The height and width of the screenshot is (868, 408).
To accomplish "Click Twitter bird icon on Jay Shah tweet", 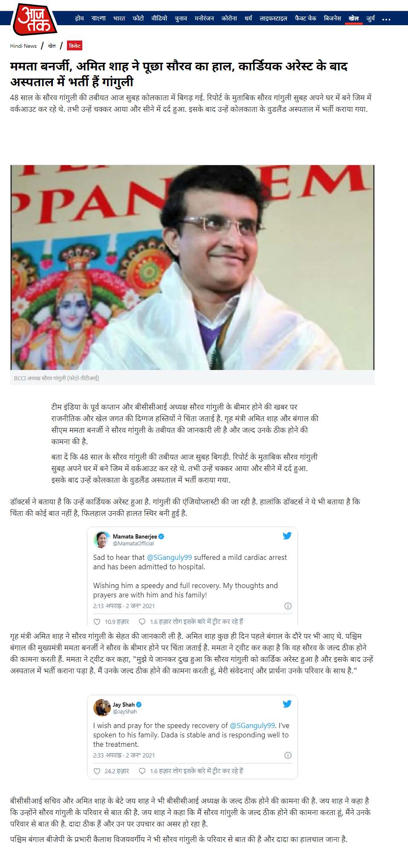I will coord(287,704).
